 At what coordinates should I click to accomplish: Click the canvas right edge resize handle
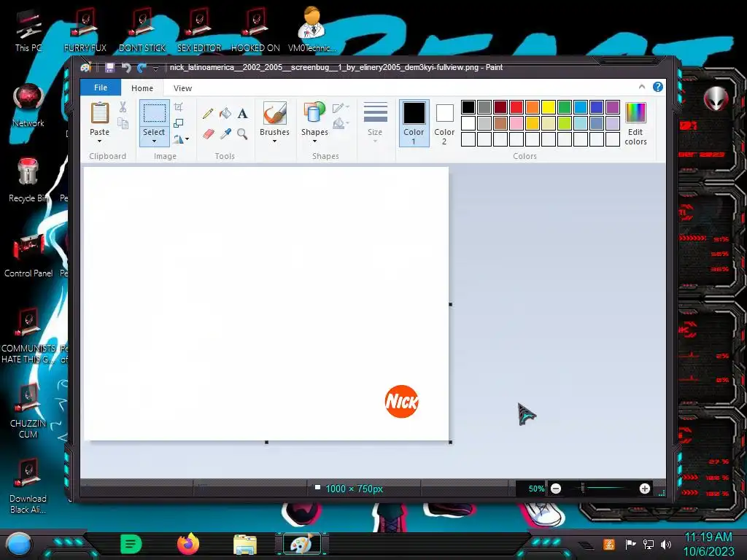(x=451, y=304)
